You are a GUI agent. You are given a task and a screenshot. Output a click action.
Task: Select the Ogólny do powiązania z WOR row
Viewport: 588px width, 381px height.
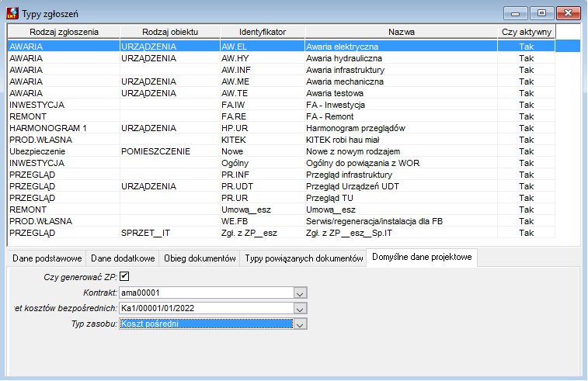[x=281, y=163]
